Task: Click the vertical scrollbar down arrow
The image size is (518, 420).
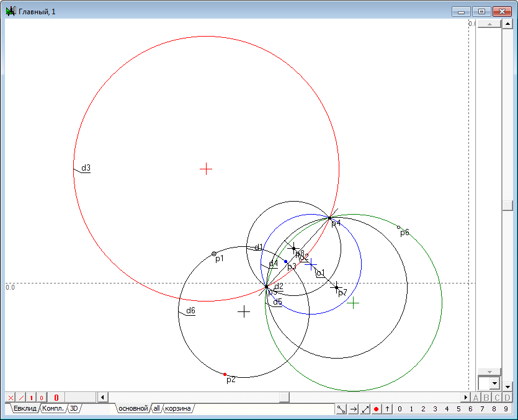Action: [x=507, y=386]
